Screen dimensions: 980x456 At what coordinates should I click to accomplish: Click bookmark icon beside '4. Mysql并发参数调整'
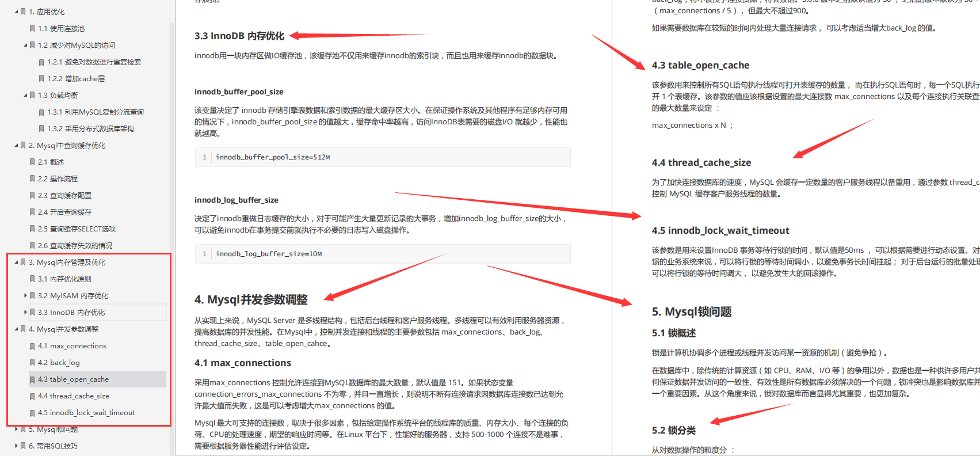point(23,329)
